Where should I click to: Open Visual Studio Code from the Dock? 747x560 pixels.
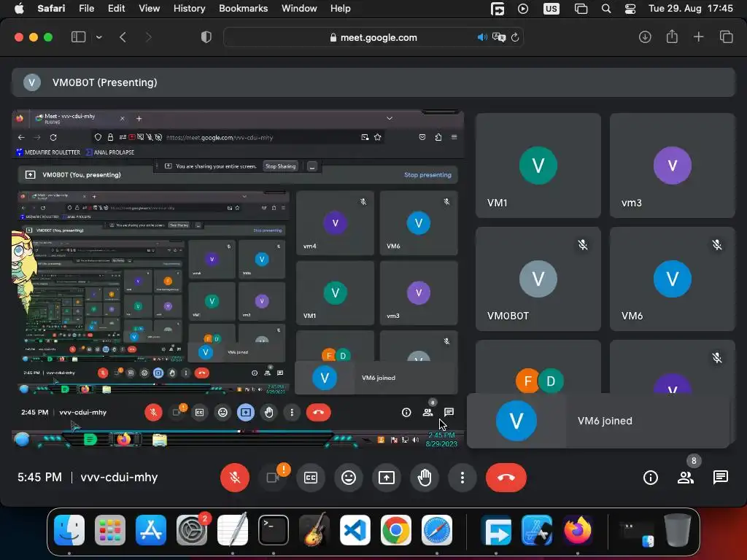coord(355,530)
